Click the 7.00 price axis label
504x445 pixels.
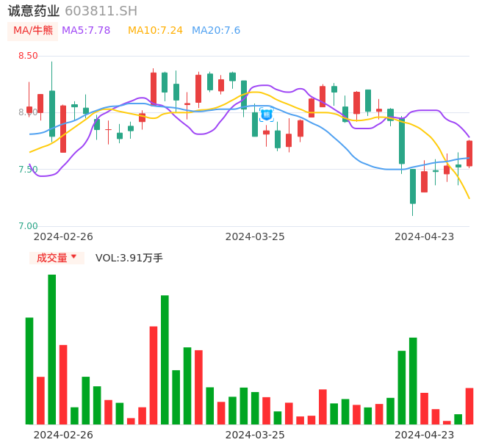click(28, 226)
